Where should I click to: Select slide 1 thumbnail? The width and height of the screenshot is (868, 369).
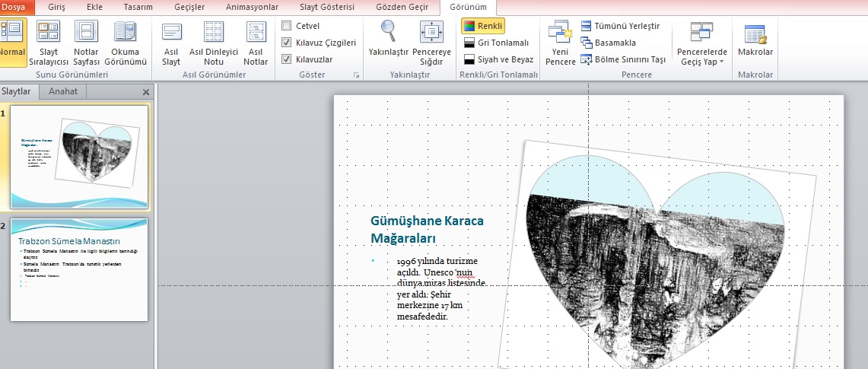click(79, 157)
